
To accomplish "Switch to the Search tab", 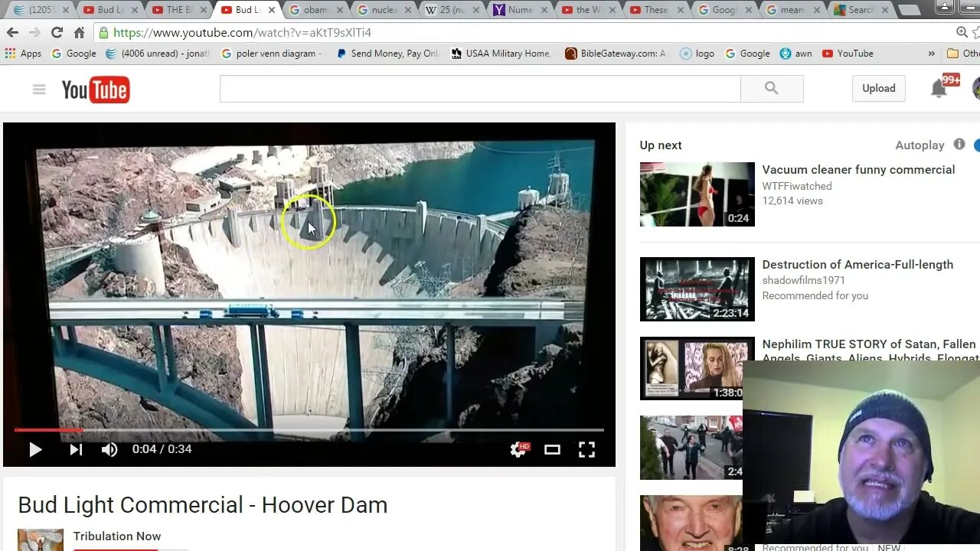I will [862, 10].
